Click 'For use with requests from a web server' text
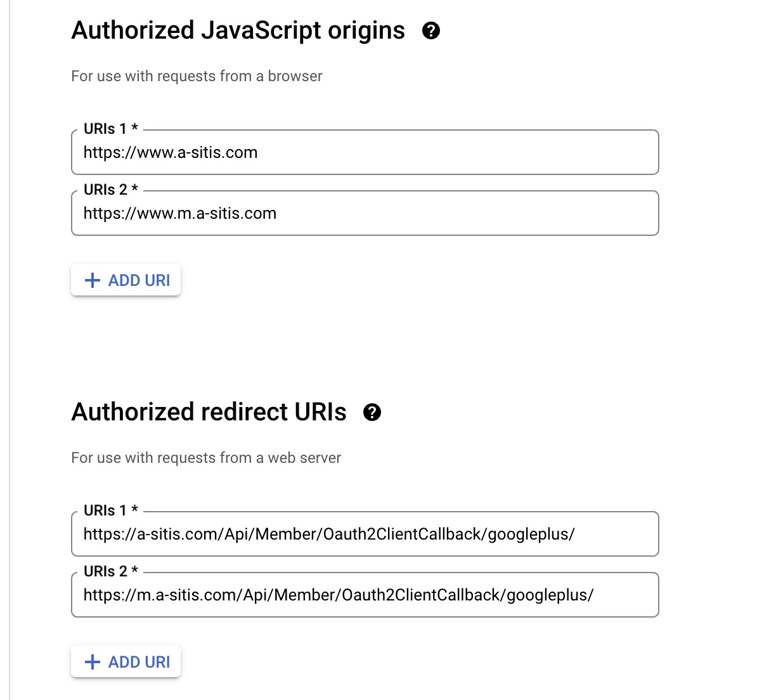776x700 pixels. [x=206, y=458]
